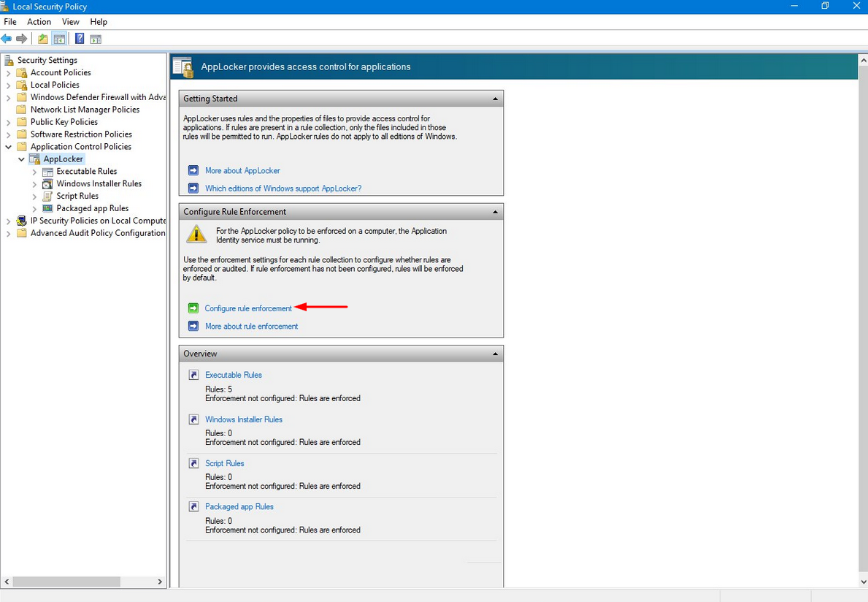The image size is (868, 602).
Task: Collapse the Getting Started section
Action: pos(495,99)
